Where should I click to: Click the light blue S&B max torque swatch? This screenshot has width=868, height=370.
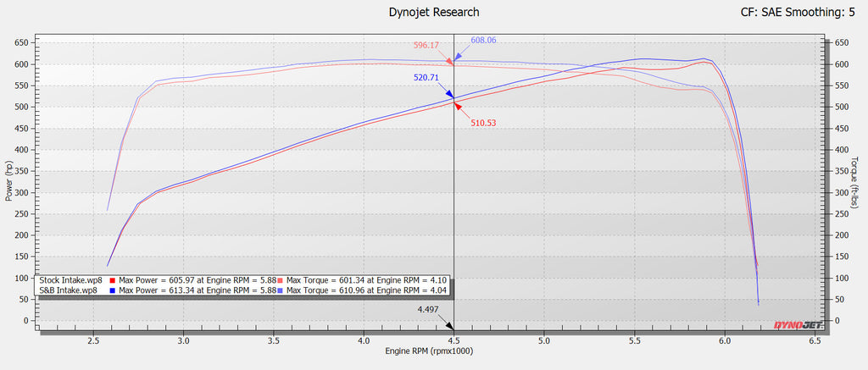point(281,290)
